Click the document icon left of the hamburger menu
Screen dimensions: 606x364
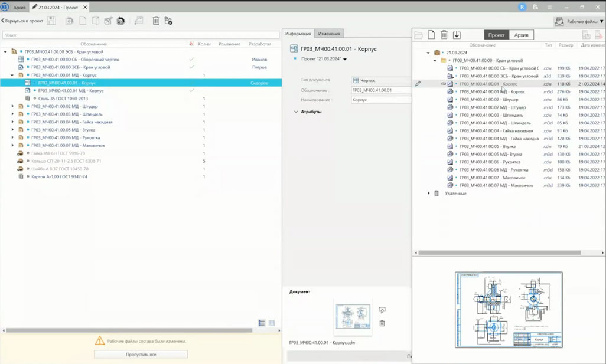click(x=535, y=7)
